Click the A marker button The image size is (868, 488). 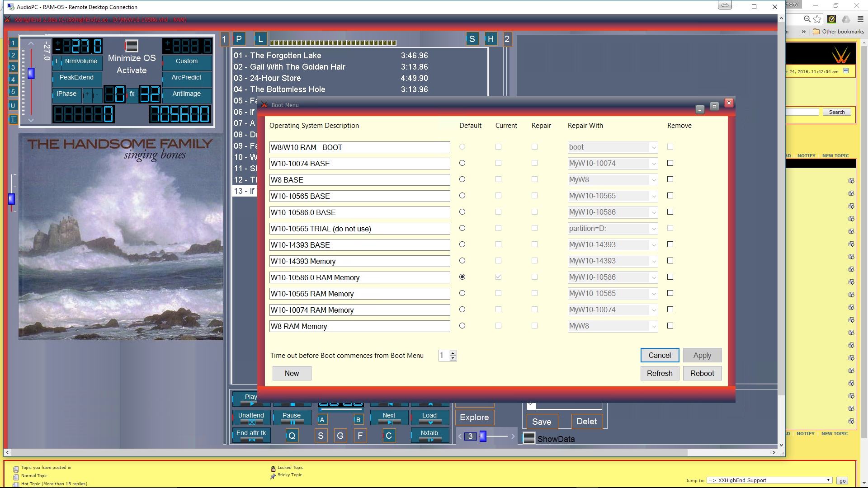click(322, 420)
